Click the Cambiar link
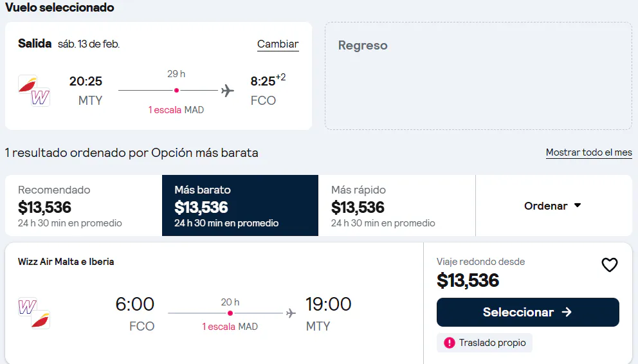Viewport: 638px width, 364px height. pos(278,44)
